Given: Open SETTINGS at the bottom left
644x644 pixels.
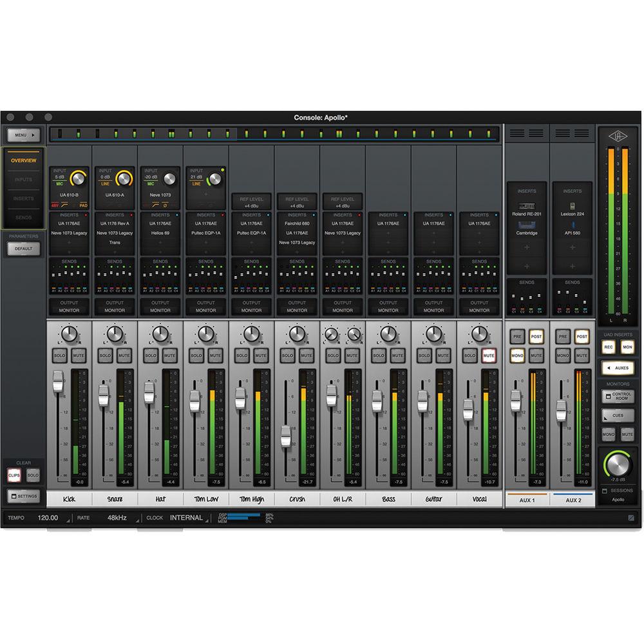Looking at the screenshot, I should pyautogui.click(x=24, y=495).
